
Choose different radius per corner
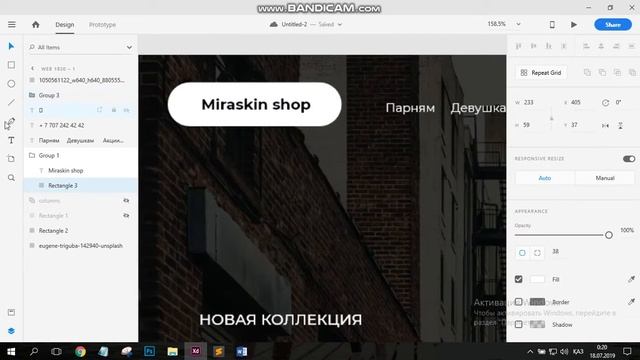point(537,253)
